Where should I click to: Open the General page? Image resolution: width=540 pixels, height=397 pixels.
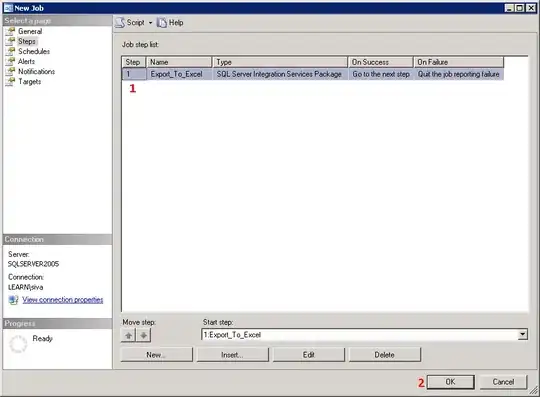30,31
